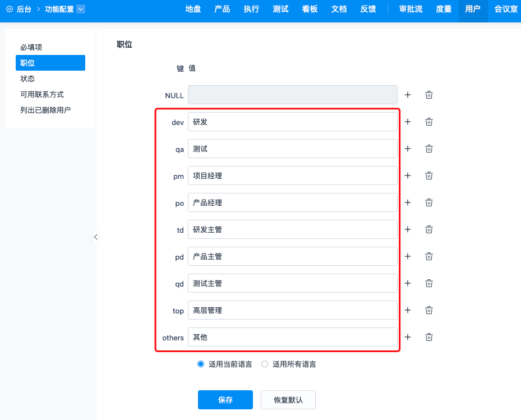Click the 保存 button
This screenshot has height=420, width=521.
coord(225,400)
